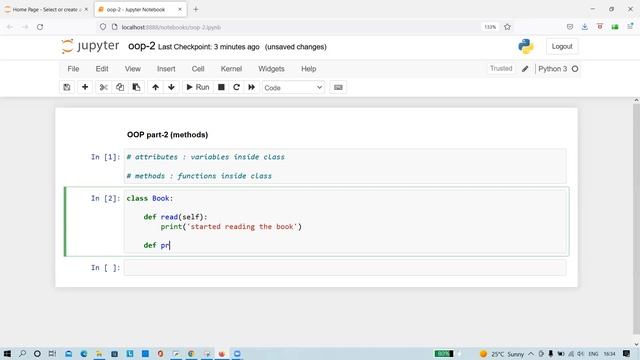Click the print('started reading the book') line
Viewport: 640px width, 360px height.
231,227
